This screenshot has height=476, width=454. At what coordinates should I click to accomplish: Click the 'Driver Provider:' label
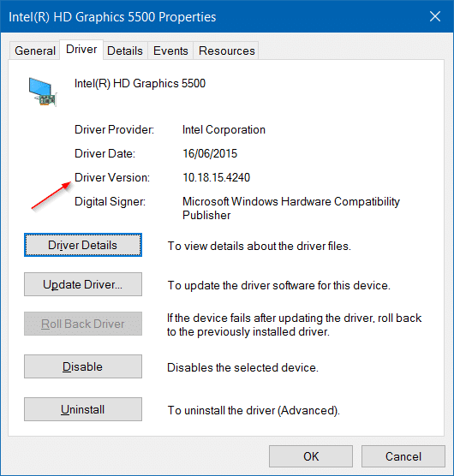pos(115,130)
